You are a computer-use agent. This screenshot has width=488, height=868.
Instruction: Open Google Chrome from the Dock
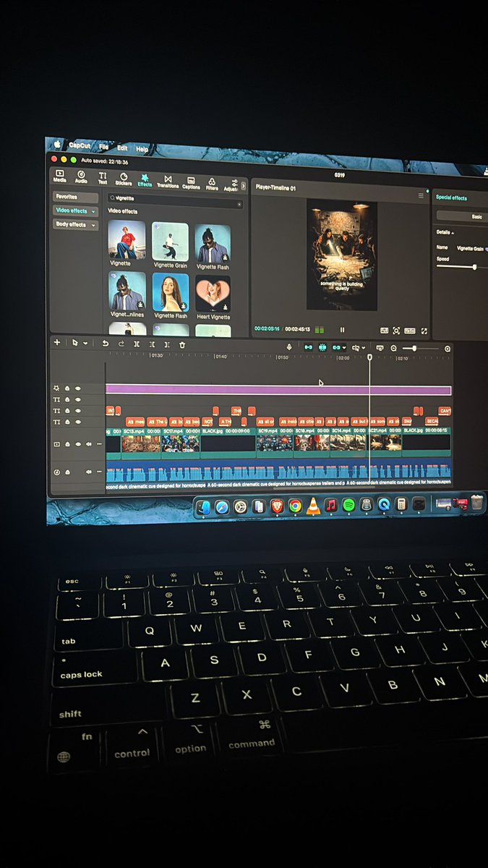pos(295,506)
